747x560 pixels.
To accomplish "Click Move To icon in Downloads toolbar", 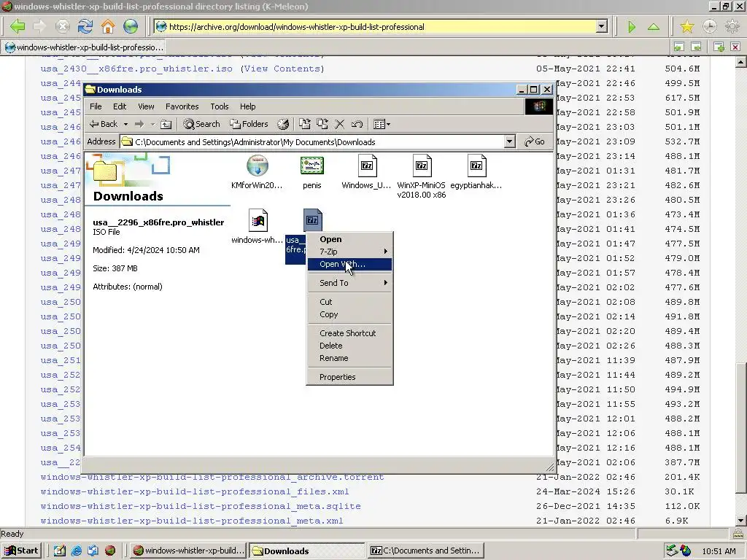I will click(304, 124).
